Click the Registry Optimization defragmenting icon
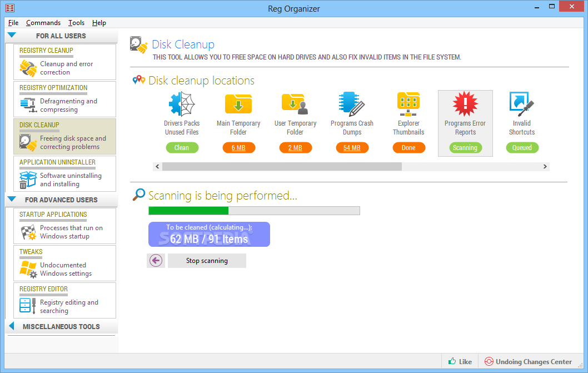 tap(28, 105)
